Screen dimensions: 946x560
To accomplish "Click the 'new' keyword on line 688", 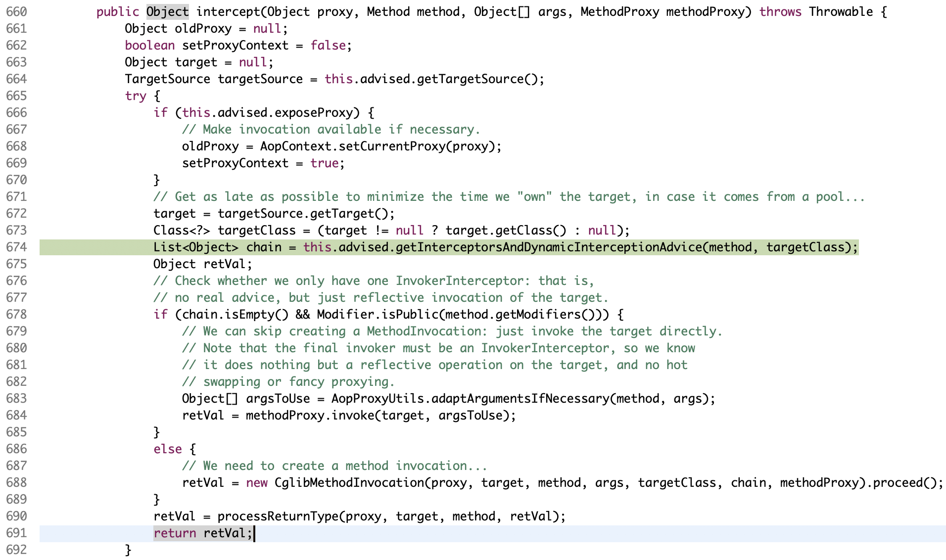I will click(256, 483).
